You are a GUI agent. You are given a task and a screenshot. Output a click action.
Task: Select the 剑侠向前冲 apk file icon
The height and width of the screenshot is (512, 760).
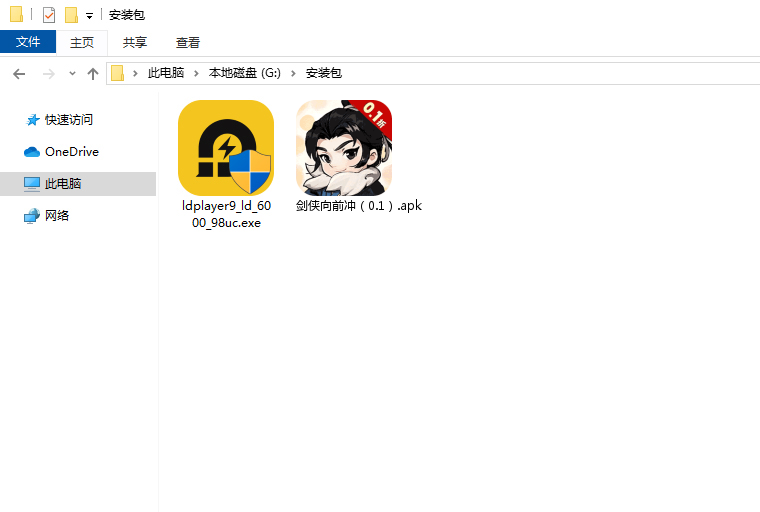point(344,148)
